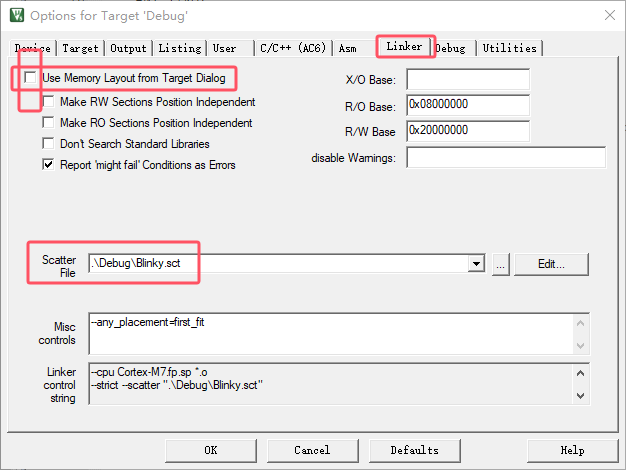626x470 pixels.
Task: Check Make RO Sections Position Independent
Action: coord(49,123)
